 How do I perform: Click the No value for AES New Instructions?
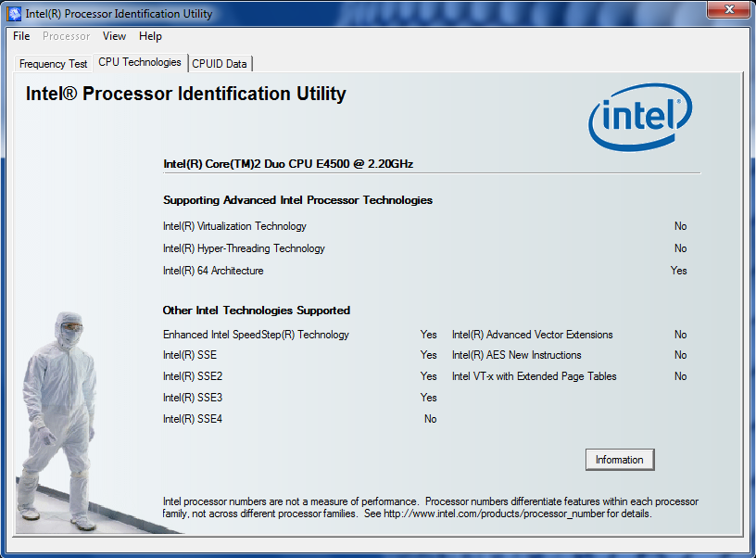point(680,355)
